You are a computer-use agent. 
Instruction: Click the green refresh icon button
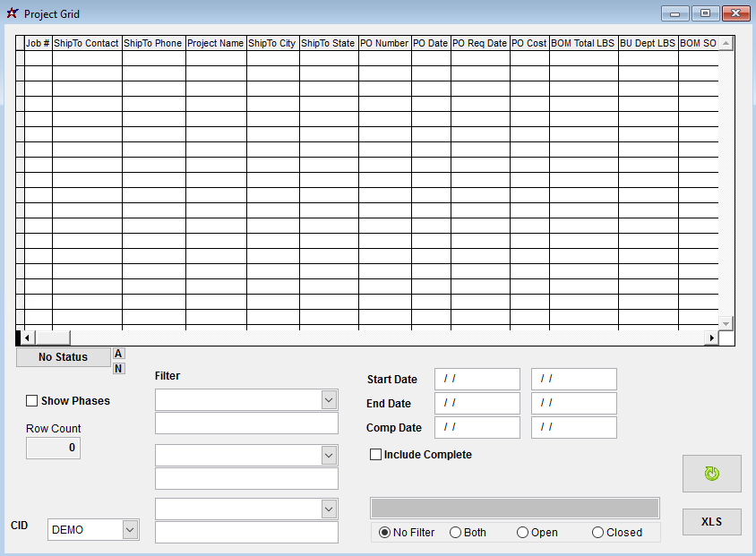click(x=711, y=474)
